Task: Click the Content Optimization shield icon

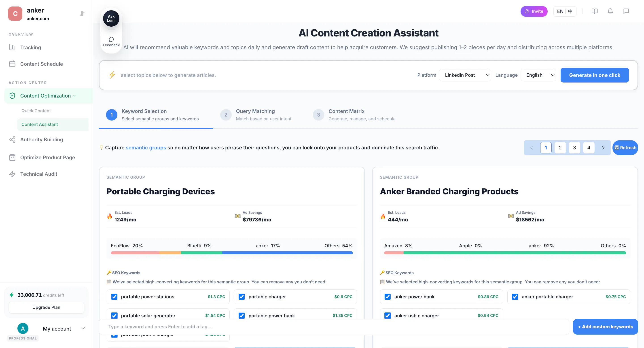Action: [12, 96]
